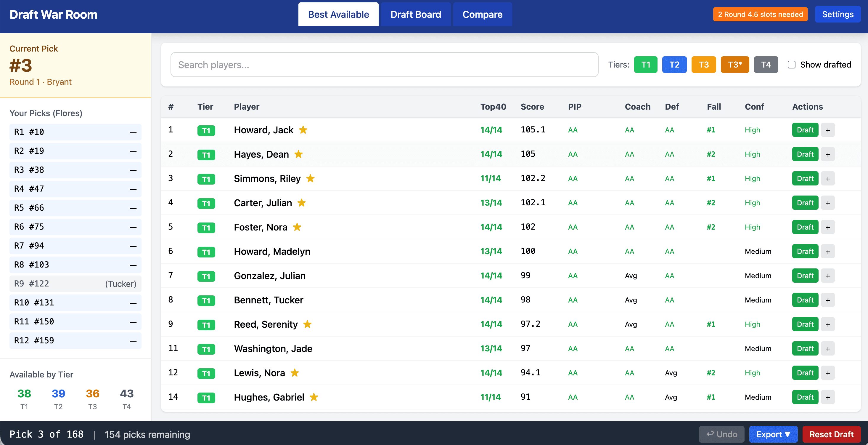Click the star next to Hayes, Dean

pyautogui.click(x=298, y=154)
